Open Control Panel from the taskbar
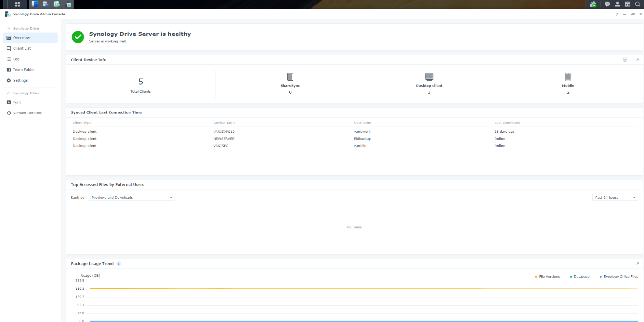Viewport: 644px width, 322px height. (34, 4)
